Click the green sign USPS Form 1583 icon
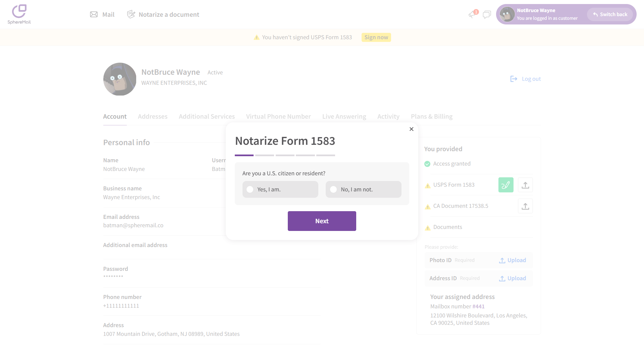This screenshot has width=644, height=362. point(506,185)
